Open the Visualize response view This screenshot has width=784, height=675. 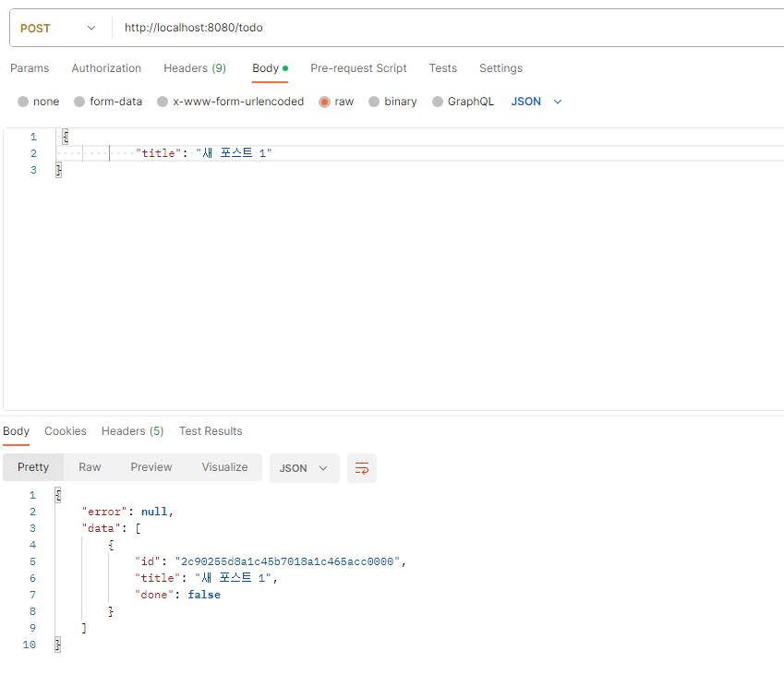(224, 467)
